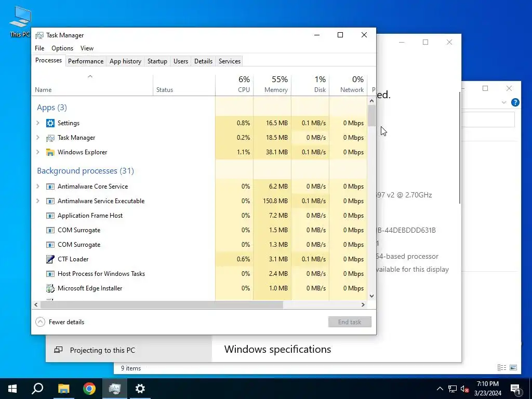Switch Explorer to details view icon
Image resolution: width=532 pixels, height=399 pixels.
[x=502, y=367]
